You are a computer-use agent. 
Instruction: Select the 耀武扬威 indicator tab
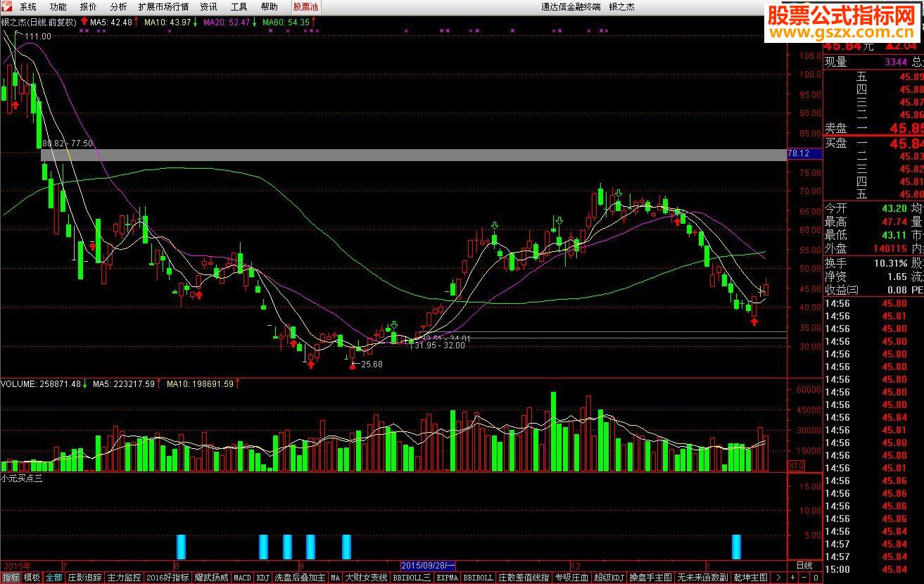point(211,578)
